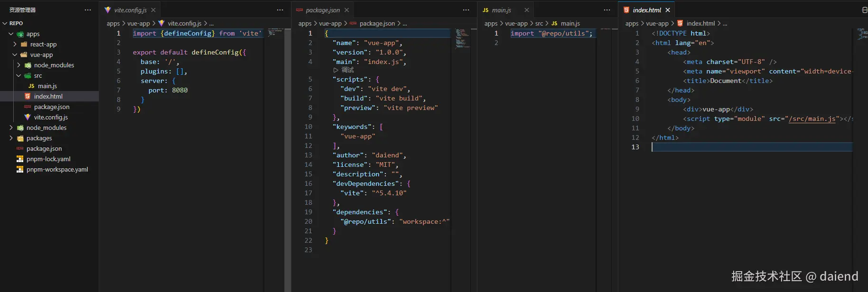Click the minimap of vite.config.js editor

(276, 32)
